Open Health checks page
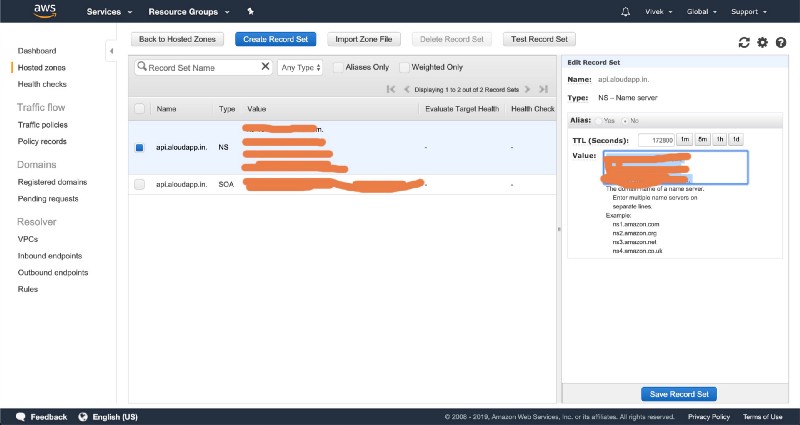Image resolution: width=800 pixels, height=425 pixels. tap(42, 84)
